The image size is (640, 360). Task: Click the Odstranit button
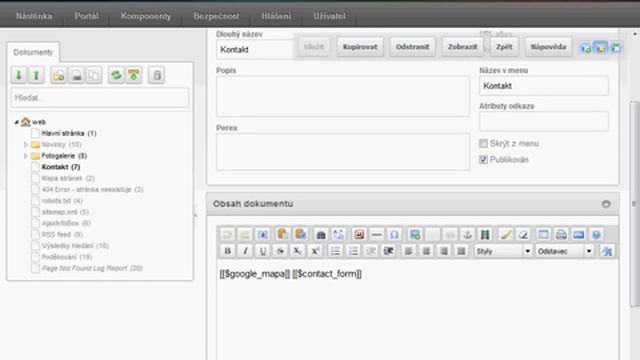[x=412, y=47]
